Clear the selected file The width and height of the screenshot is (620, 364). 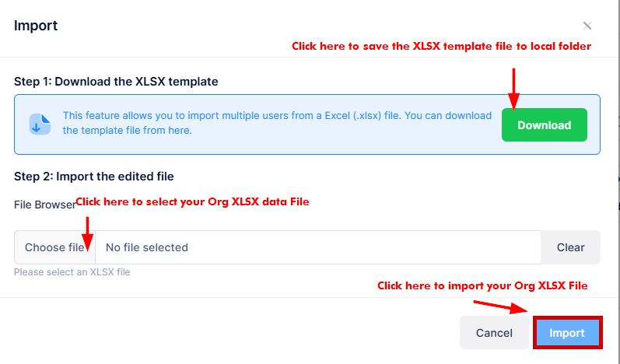click(570, 247)
